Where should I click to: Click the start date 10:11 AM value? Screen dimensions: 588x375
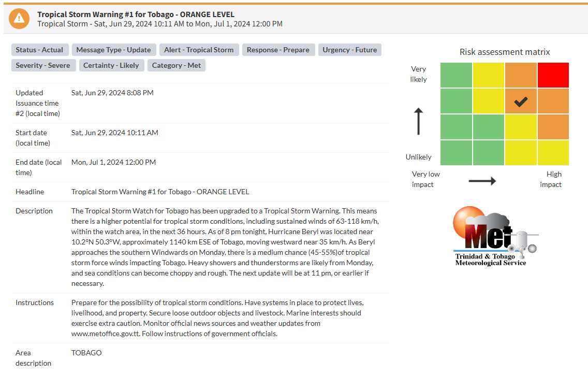[115, 133]
